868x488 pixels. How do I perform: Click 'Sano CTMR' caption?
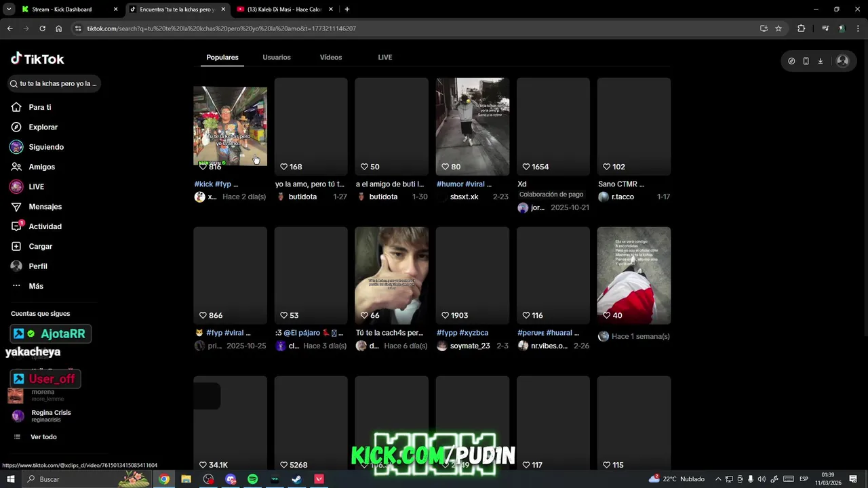(621, 184)
